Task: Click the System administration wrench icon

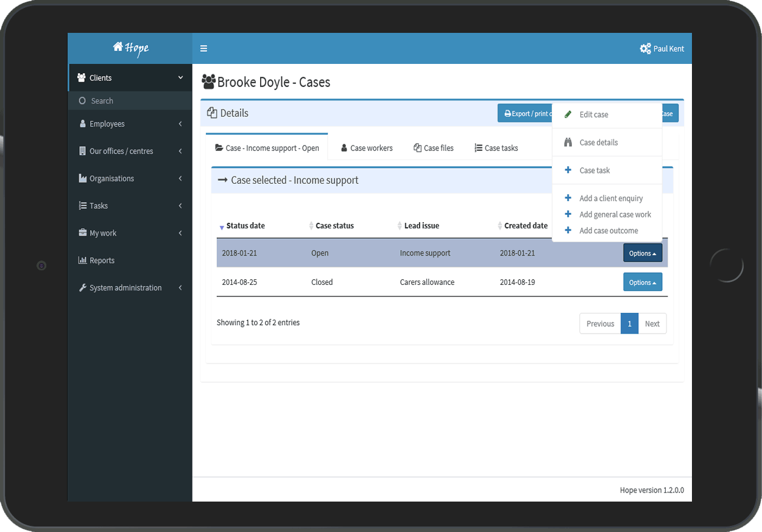Action: pyautogui.click(x=82, y=288)
